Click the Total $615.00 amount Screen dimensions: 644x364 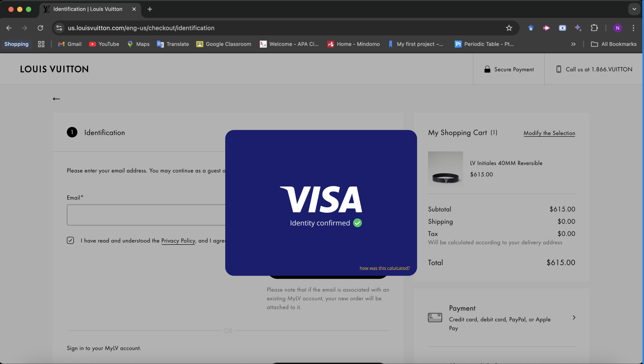[561, 263]
